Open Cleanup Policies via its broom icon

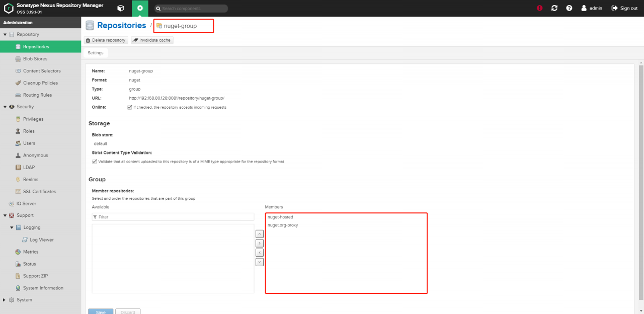19,83
